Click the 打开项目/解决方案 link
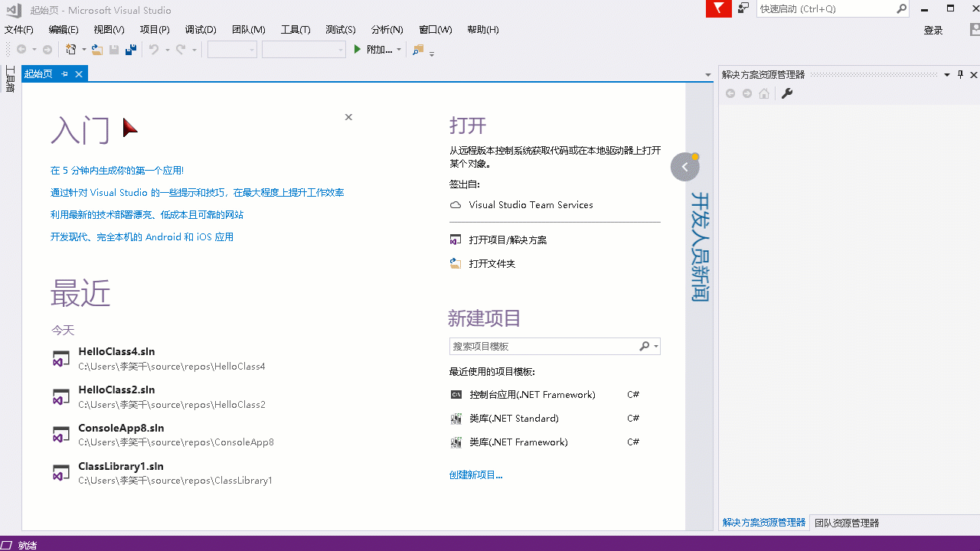This screenshot has width=980, height=551. (x=508, y=240)
